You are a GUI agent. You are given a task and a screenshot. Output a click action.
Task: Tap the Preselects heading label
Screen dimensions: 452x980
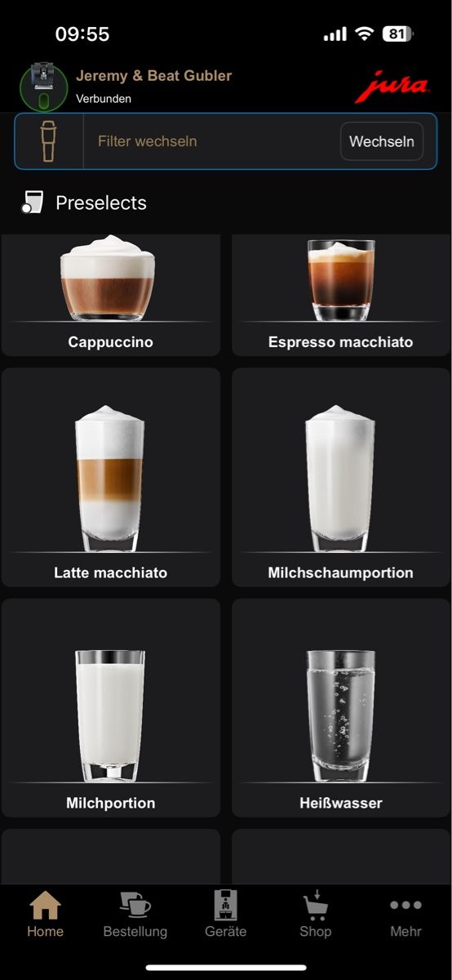click(101, 203)
